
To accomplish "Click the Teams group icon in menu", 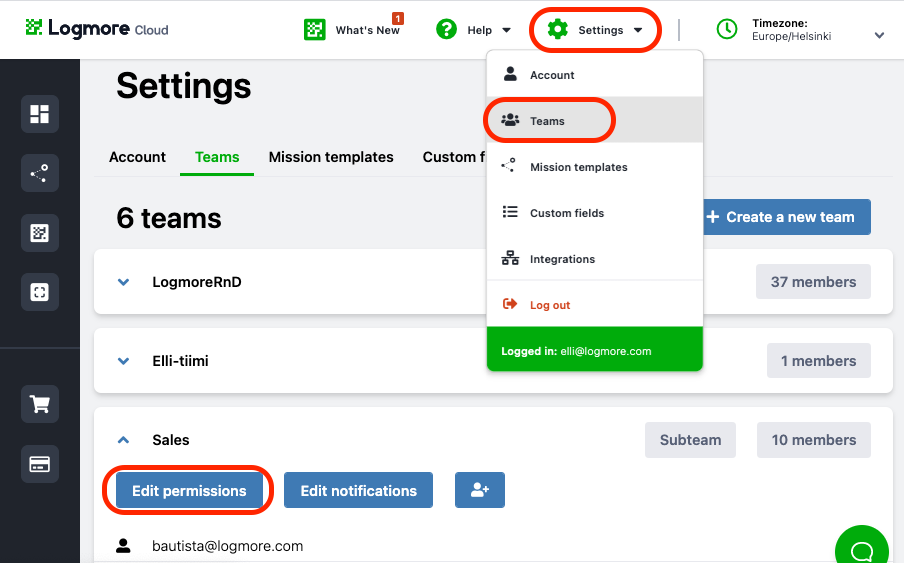I will (x=510, y=120).
